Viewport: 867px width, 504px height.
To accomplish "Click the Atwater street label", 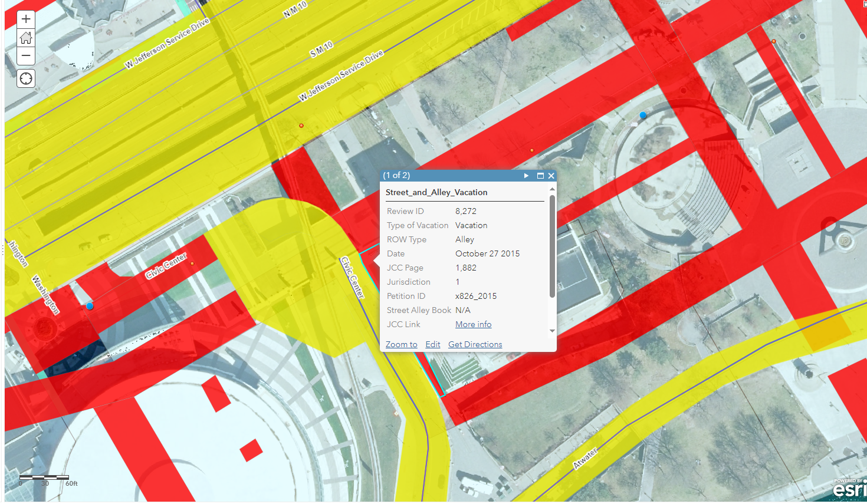I will [x=585, y=459].
